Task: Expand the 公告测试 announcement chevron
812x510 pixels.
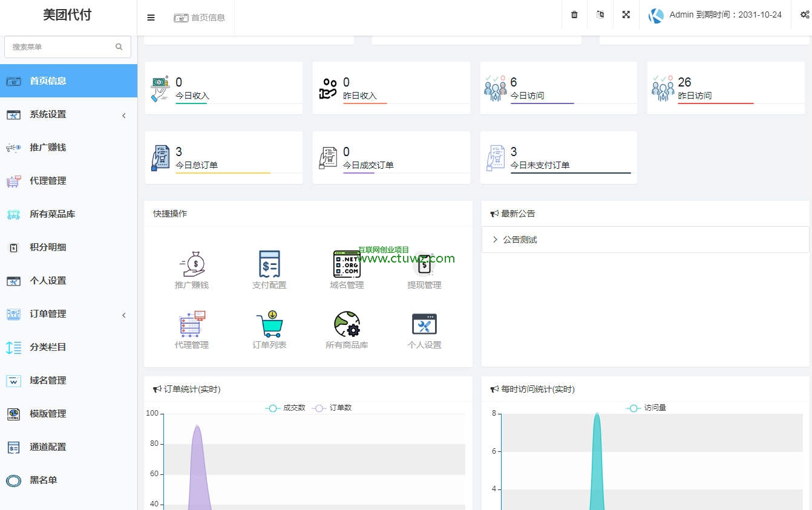Action: tap(495, 240)
